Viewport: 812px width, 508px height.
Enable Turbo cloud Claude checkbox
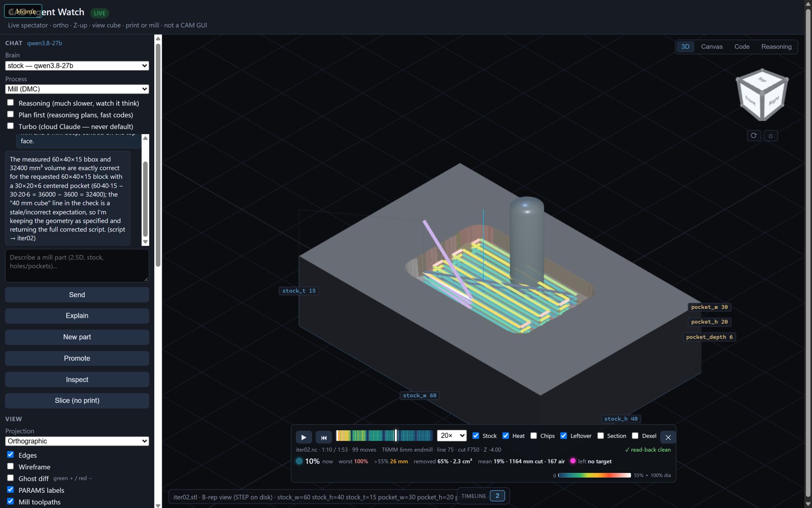point(10,126)
